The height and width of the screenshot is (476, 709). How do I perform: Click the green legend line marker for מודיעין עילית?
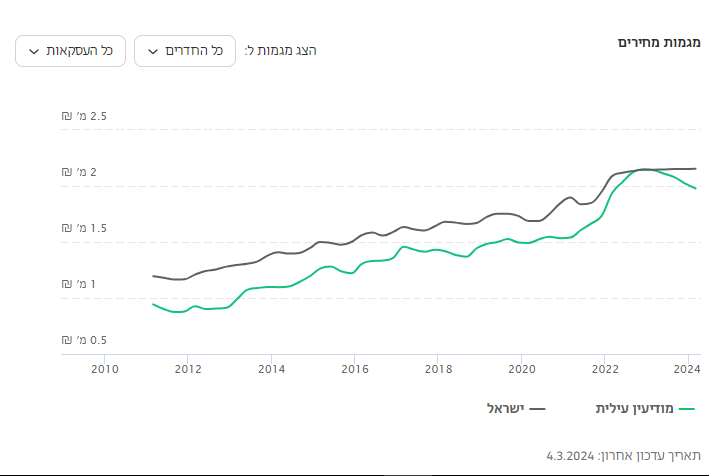tap(685, 409)
